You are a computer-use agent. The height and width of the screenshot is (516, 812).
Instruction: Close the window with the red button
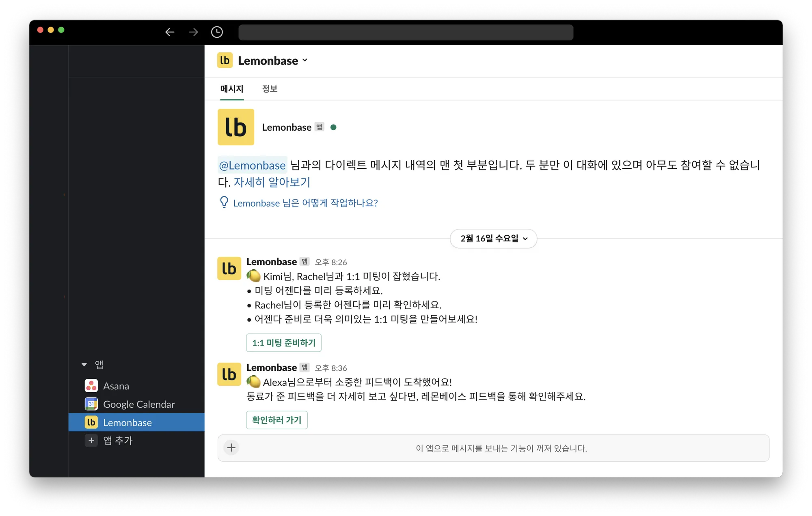click(40, 30)
